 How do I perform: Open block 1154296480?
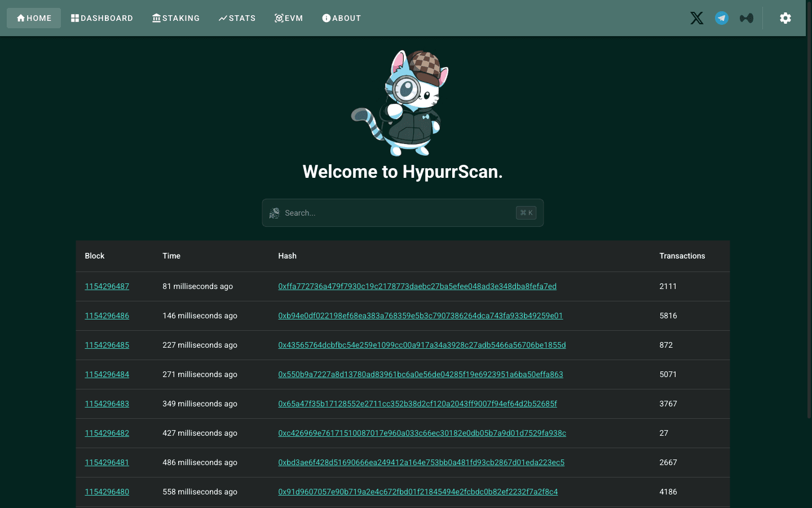click(107, 492)
